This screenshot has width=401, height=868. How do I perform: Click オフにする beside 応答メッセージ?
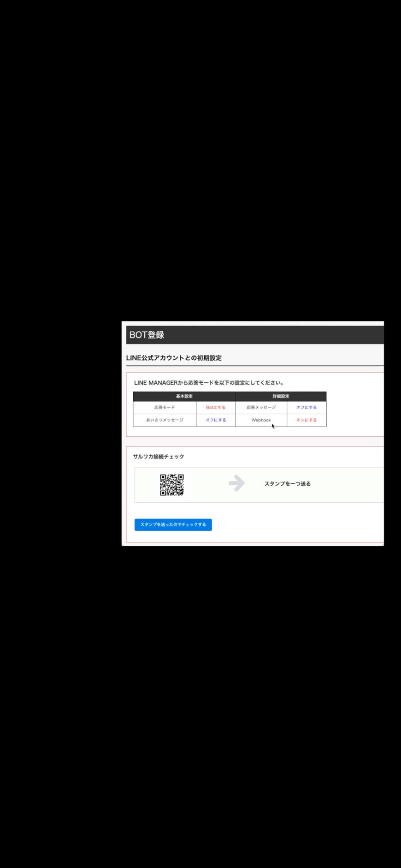(307, 408)
